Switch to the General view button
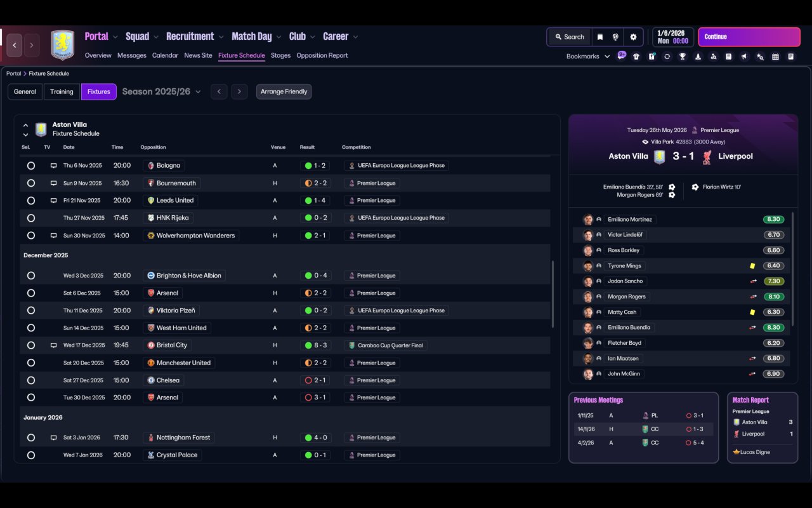The width and height of the screenshot is (812, 508). click(x=25, y=91)
